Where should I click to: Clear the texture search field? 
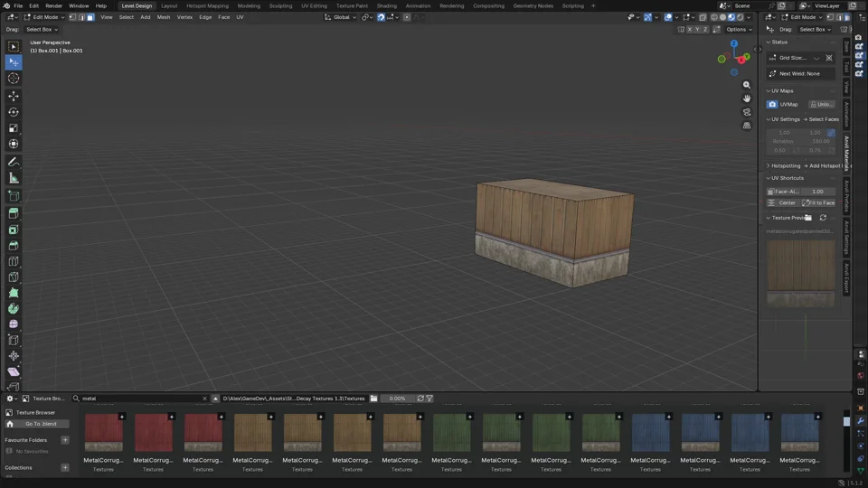(204, 399)
